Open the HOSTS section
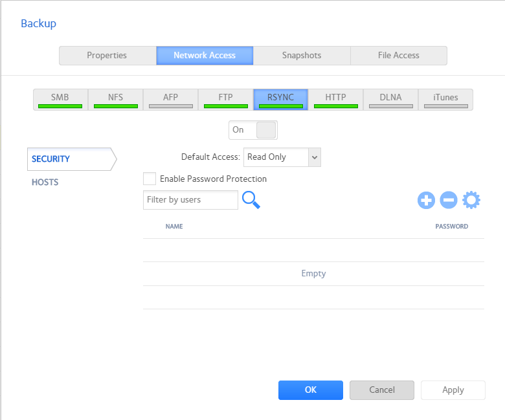 tap(45, 182)
